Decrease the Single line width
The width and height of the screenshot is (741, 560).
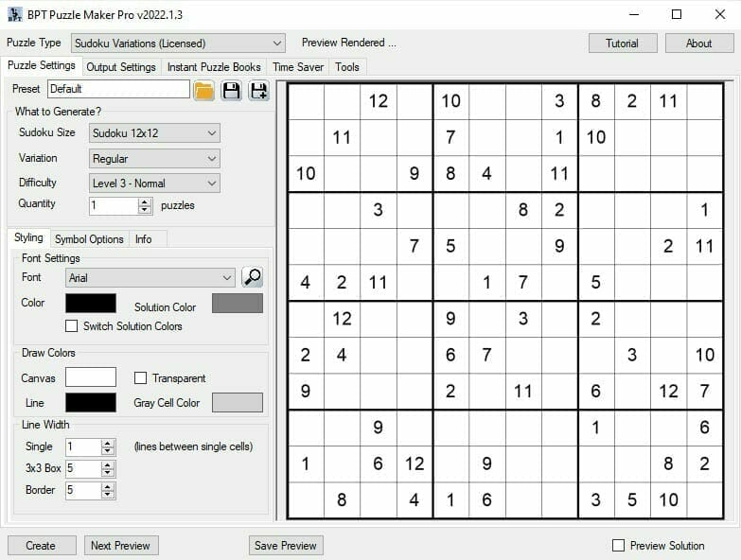(108, 451)
